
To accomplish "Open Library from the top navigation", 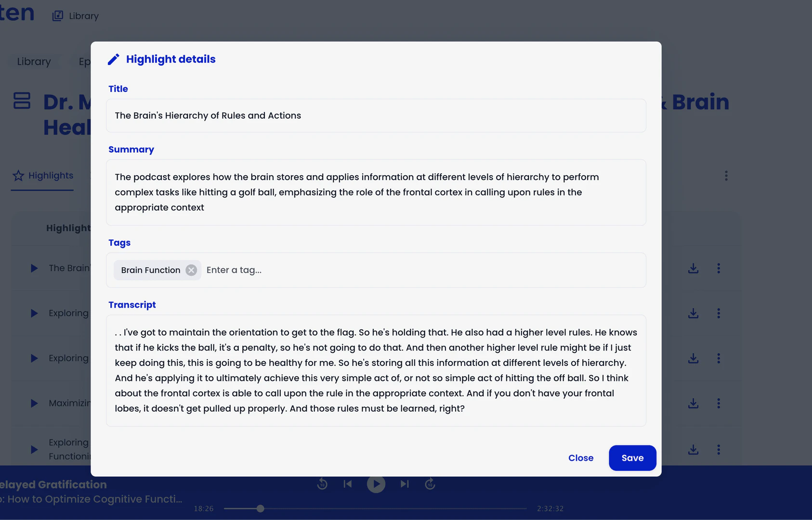I will point(76,16).
